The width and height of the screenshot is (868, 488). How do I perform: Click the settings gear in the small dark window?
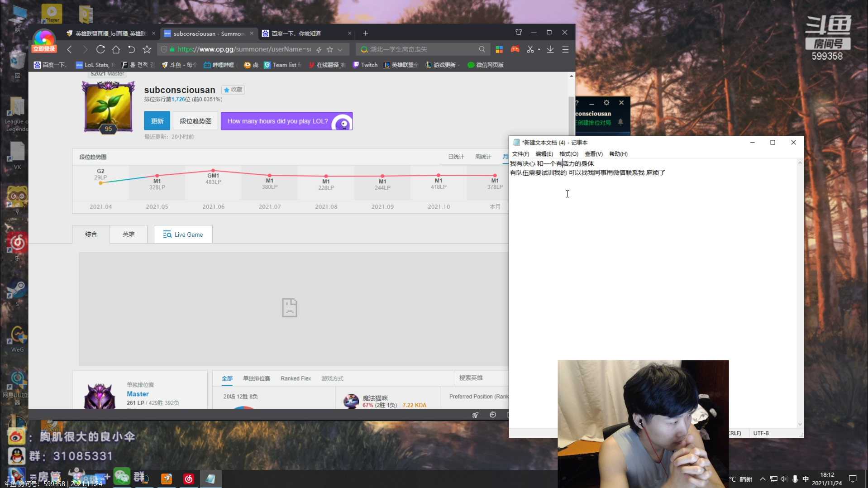(606, 103)
